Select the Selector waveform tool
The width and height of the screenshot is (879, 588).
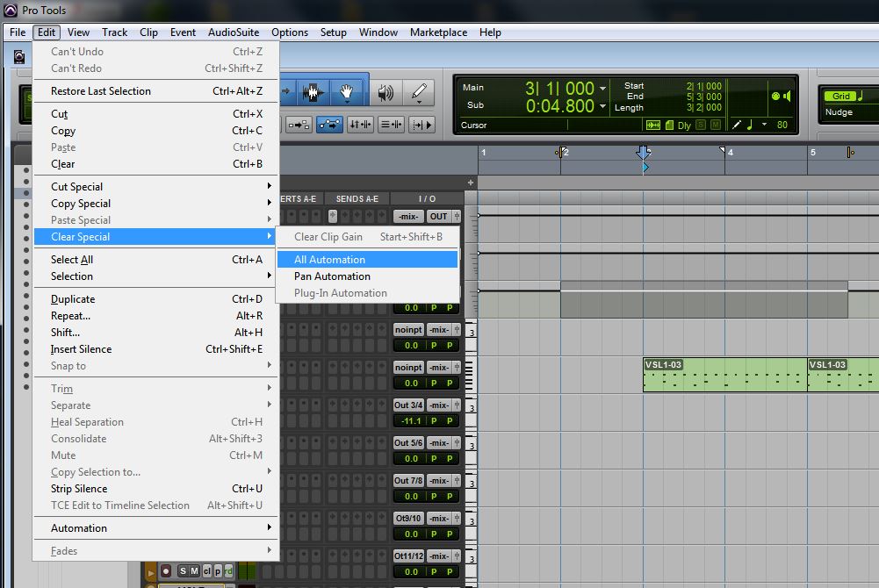point(313,92)
